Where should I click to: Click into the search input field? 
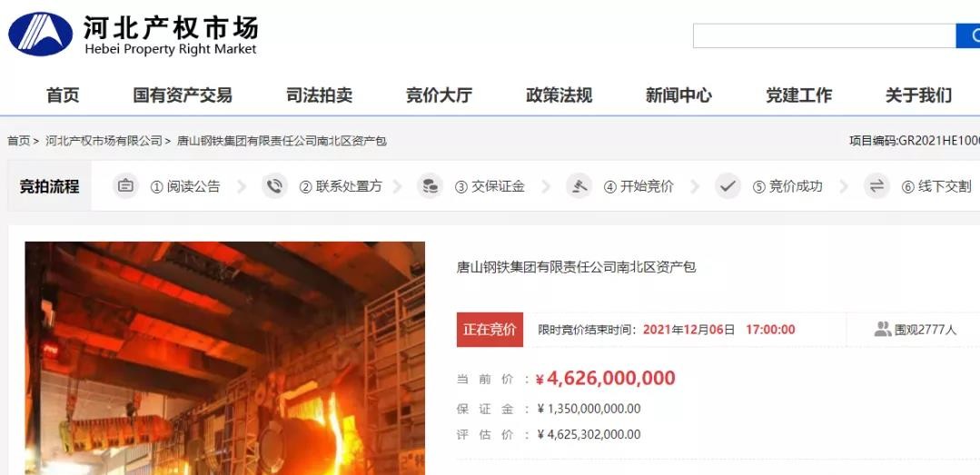pos(825,35)
